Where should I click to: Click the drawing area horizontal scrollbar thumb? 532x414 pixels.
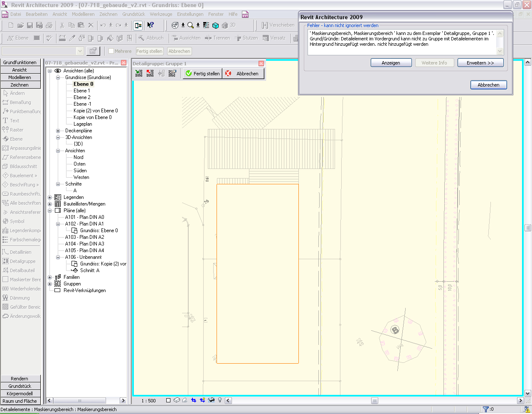coord(374,401)
